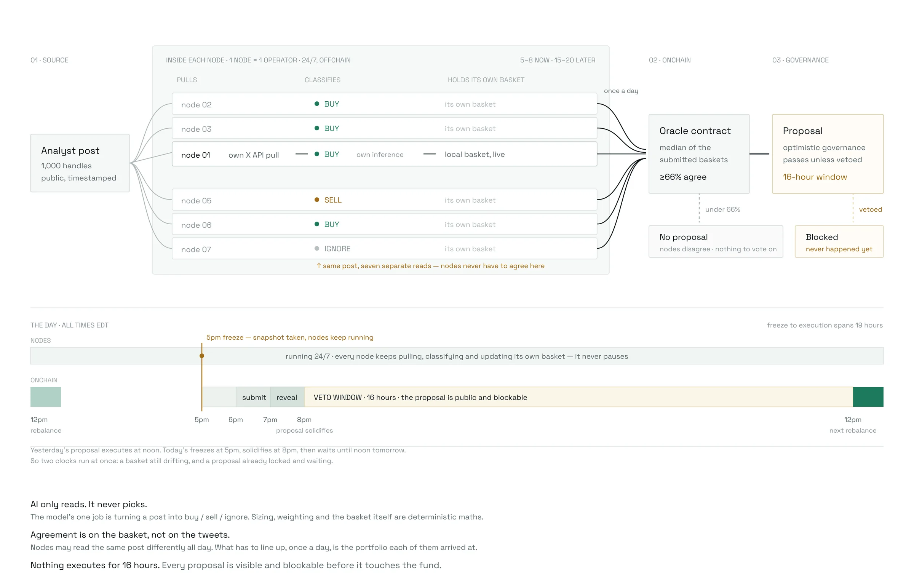Screen dimensions: 914x588
Task: Click the running 24/7 nodes bar
Action: (x=457, y=356)
